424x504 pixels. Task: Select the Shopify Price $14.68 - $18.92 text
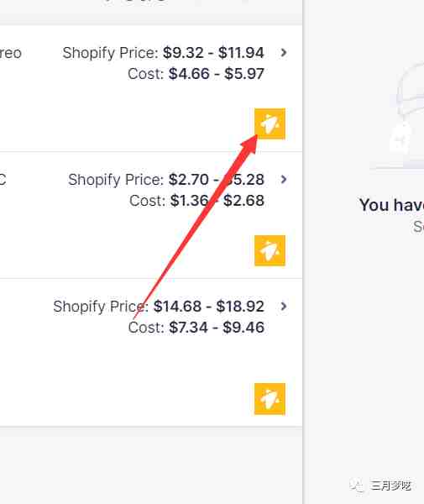pos(159,307)
